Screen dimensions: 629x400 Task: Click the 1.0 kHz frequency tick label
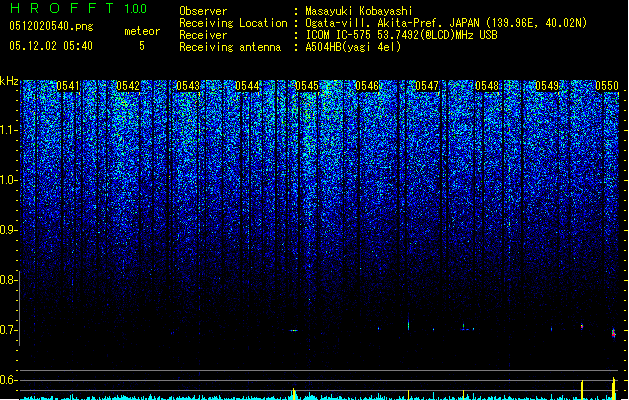click(8, 180)
